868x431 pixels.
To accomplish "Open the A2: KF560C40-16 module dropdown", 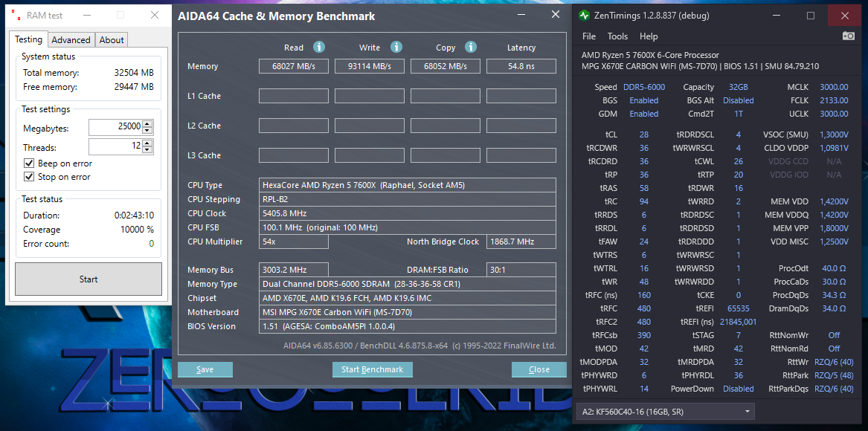I will pos(666,412).
